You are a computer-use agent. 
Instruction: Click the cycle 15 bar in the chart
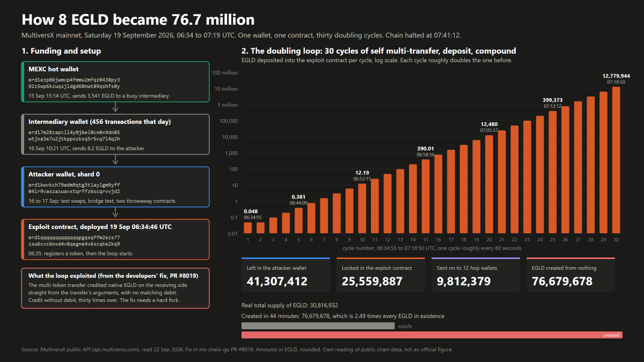426,196
